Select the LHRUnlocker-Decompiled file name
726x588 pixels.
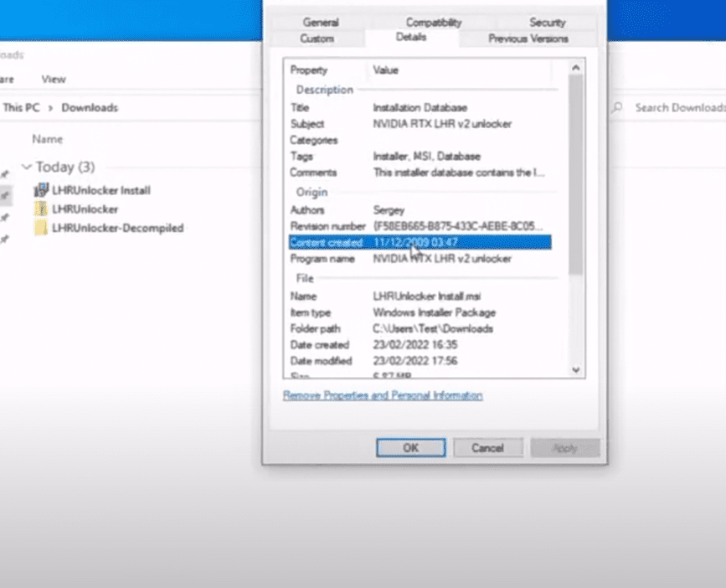click(118, 228)
